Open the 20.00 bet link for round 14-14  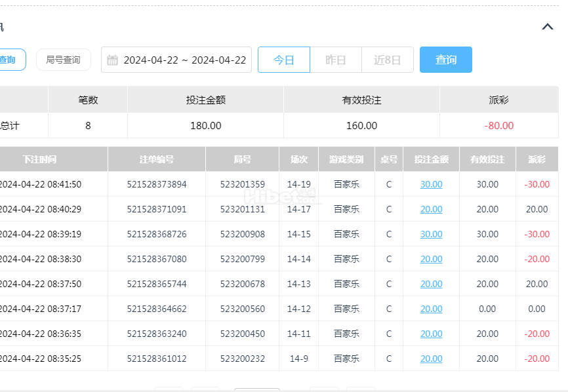pos(431,259)
